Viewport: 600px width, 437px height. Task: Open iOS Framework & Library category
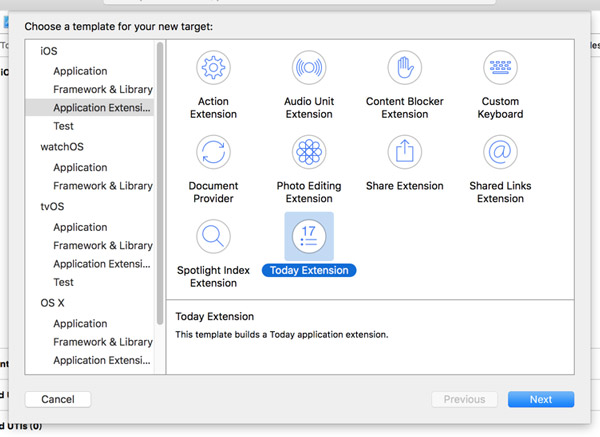click(x=102, y=89)
